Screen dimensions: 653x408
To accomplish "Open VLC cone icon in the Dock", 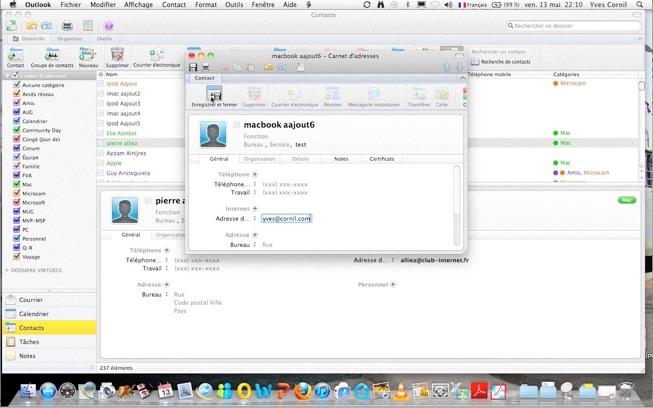I will [401, 391].
